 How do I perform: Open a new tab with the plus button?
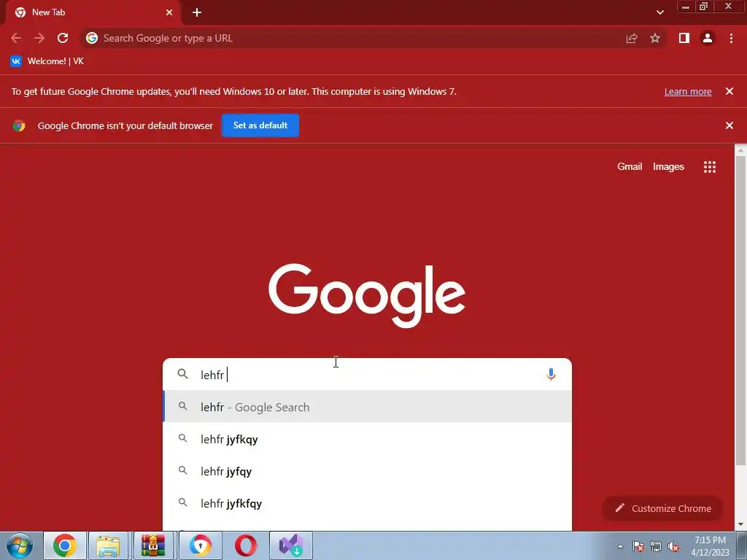pos(197,12)
